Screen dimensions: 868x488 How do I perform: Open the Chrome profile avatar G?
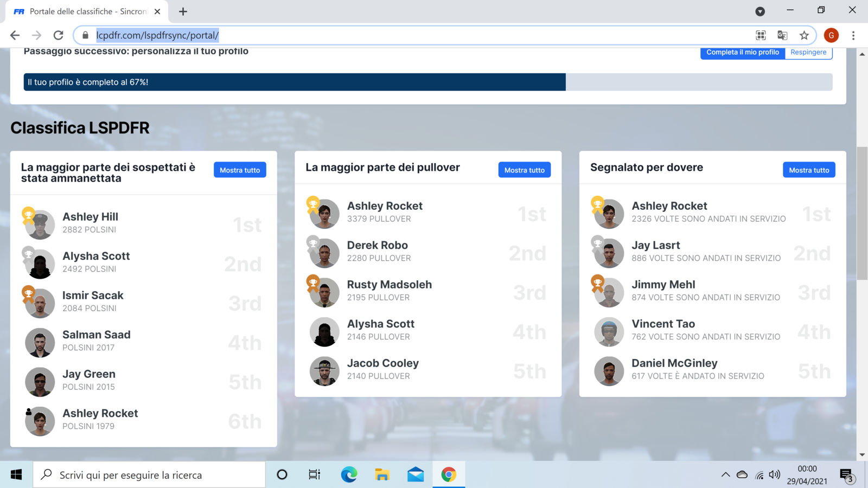831,35
